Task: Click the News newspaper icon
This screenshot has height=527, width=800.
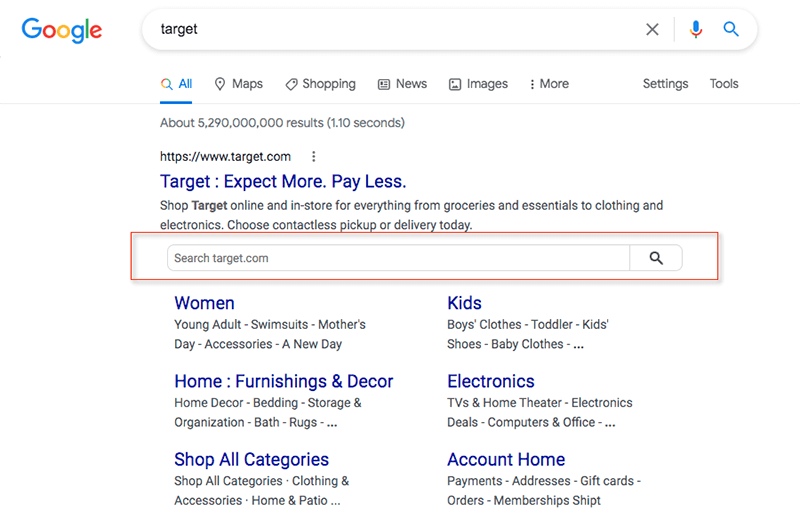Action: coord(384,84)
